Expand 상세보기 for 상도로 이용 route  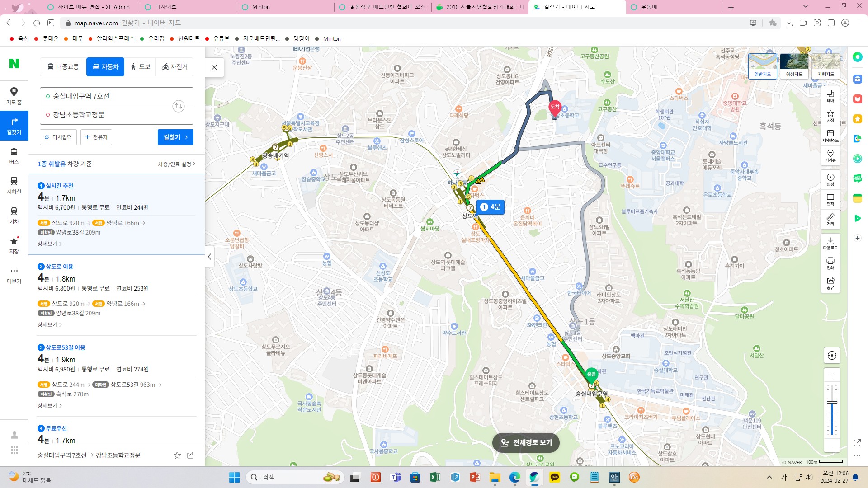click(49, 324)
